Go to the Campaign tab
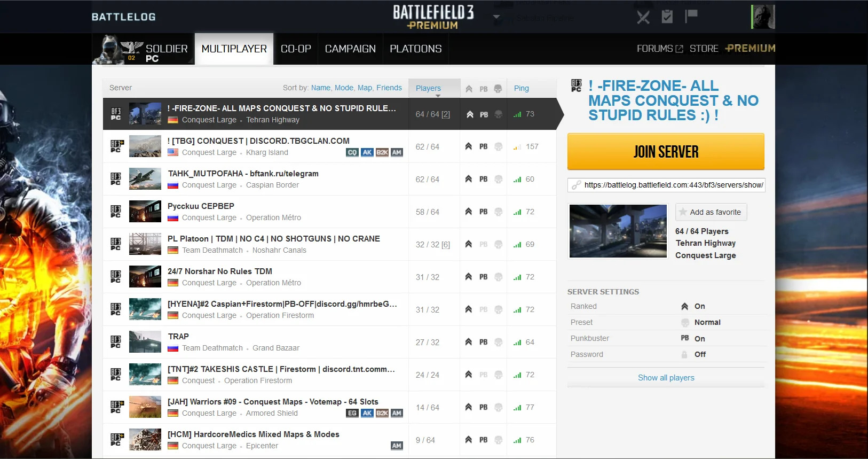This screenshot has height=459, width=868. pos(350,49)
